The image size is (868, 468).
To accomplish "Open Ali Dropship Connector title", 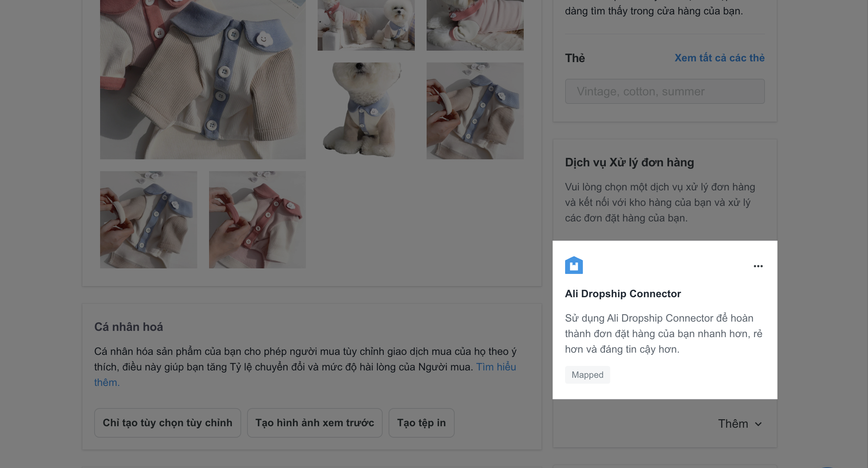I will tap(623, 294).
